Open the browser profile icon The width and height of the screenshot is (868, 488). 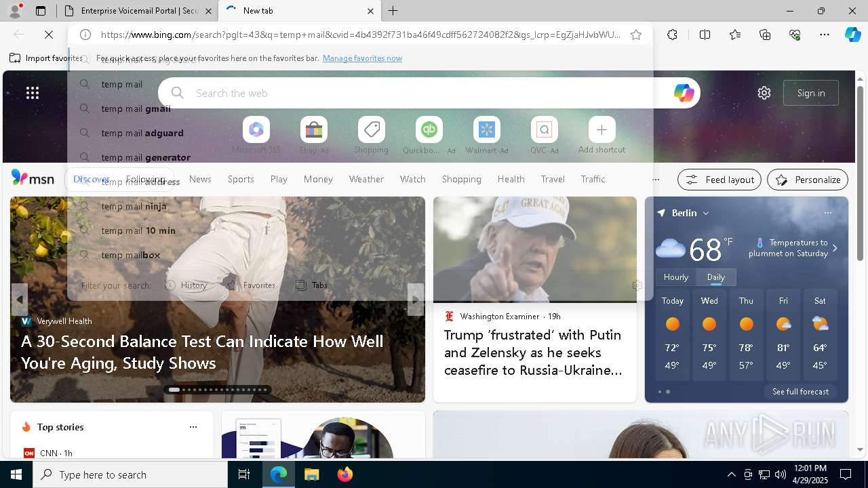tap(15, 11)
